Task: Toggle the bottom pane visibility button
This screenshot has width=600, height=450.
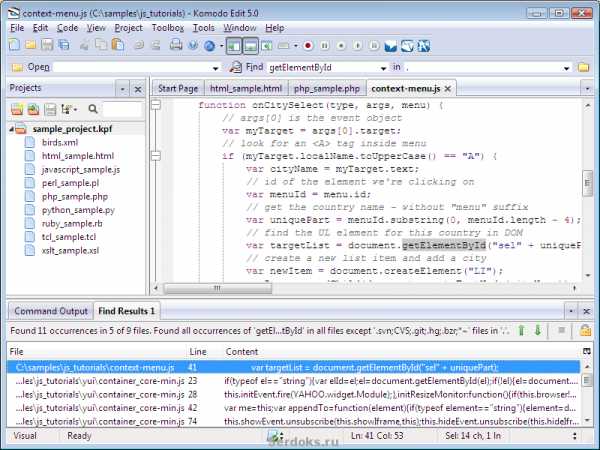Action: coord(250,46)
